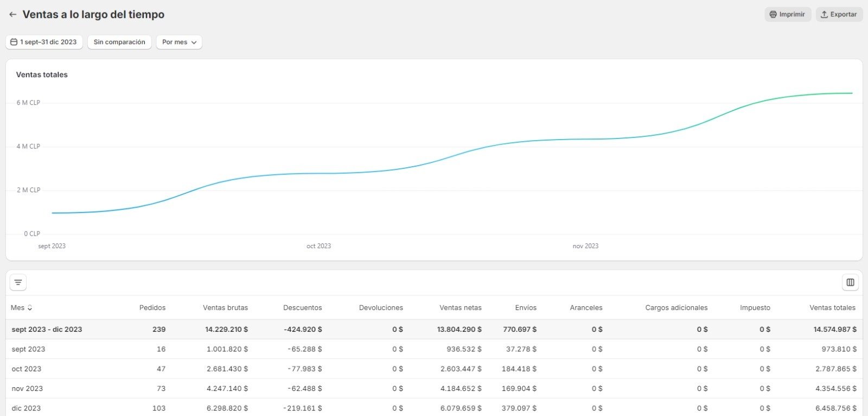Select the sept 2023 table row
868x416 pixels.
tap(28, 349)
